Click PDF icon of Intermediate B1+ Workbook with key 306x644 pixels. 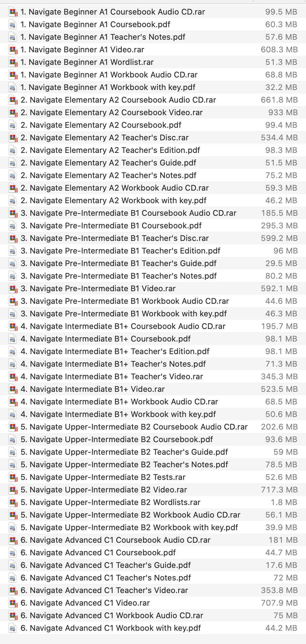coord(13,415)
